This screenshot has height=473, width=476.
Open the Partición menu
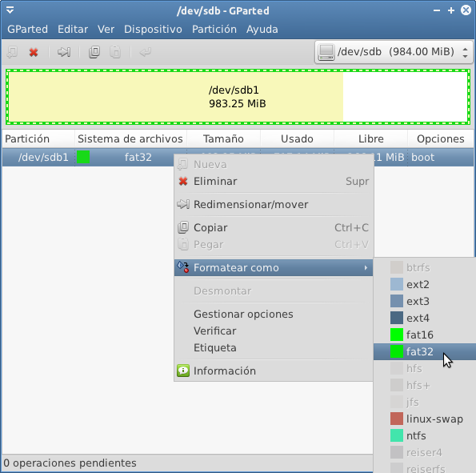214,29
